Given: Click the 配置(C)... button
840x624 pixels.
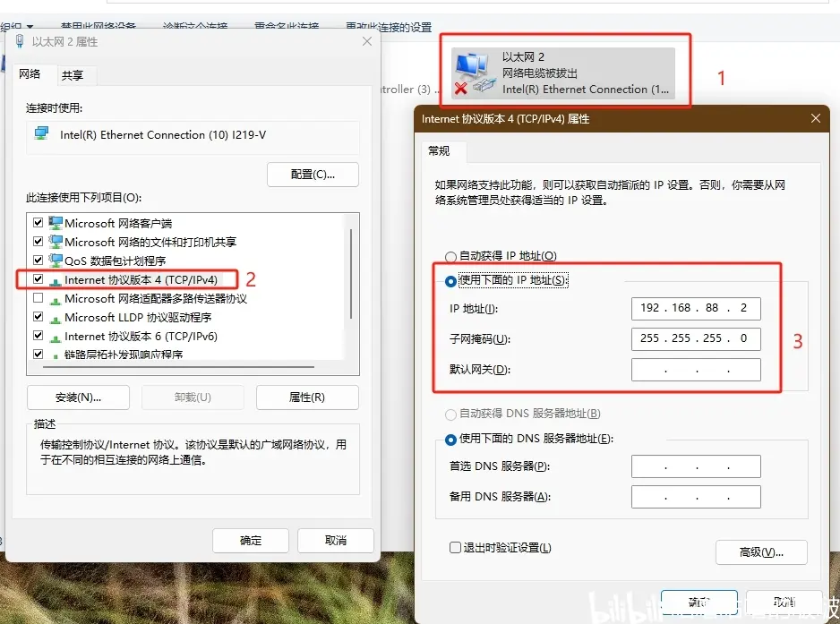Looking at the screenshot, I should [313, 175].
